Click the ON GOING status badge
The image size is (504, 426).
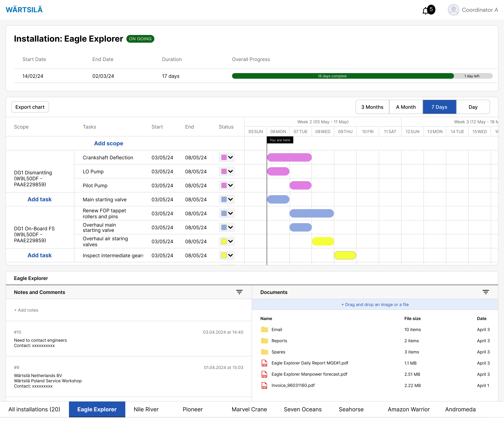140,39
